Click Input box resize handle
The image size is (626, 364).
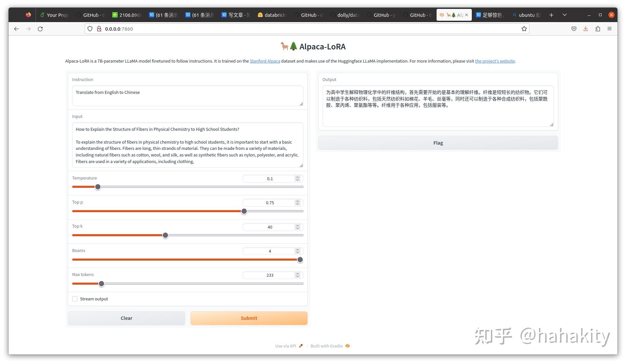(301, 166)
